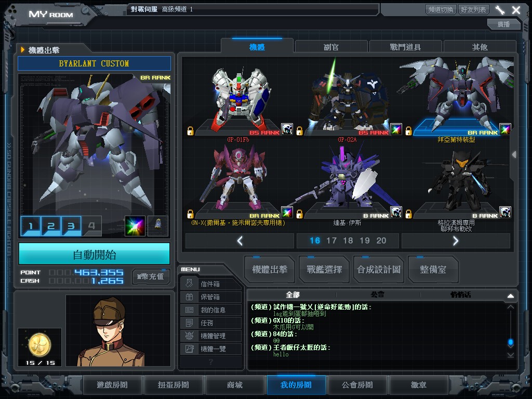Click the skill icon on 格拉漢姆 card
The height and width of the screenshot is (399, 532).
505,212
